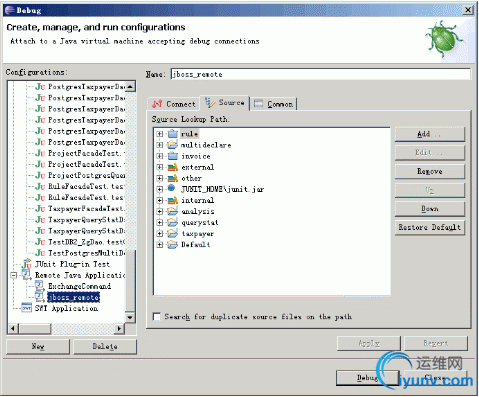
Task: Switch to the Connect tab
Action: [x=174, y=104]
